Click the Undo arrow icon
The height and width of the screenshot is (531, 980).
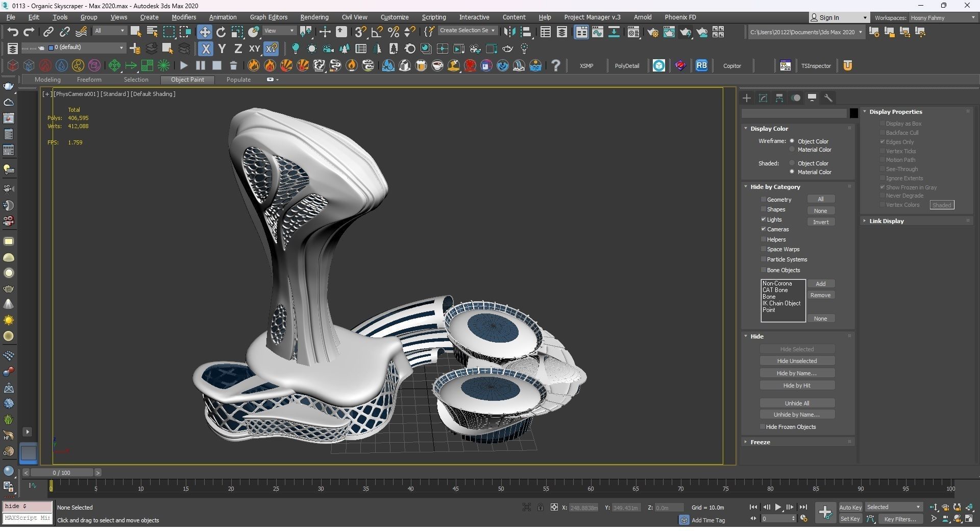tap(12, 32)
